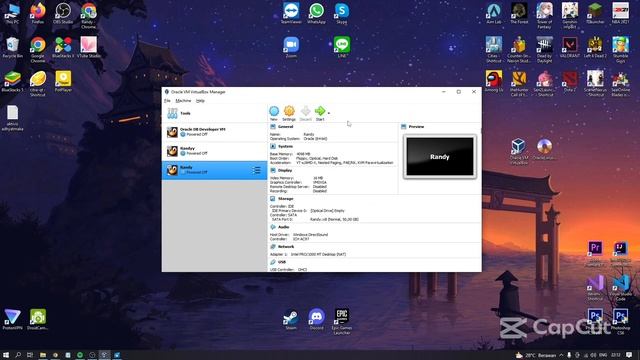Open the OBS Studio desktop shortcut
The image size is (640, 360).
(x=63, y=13)
